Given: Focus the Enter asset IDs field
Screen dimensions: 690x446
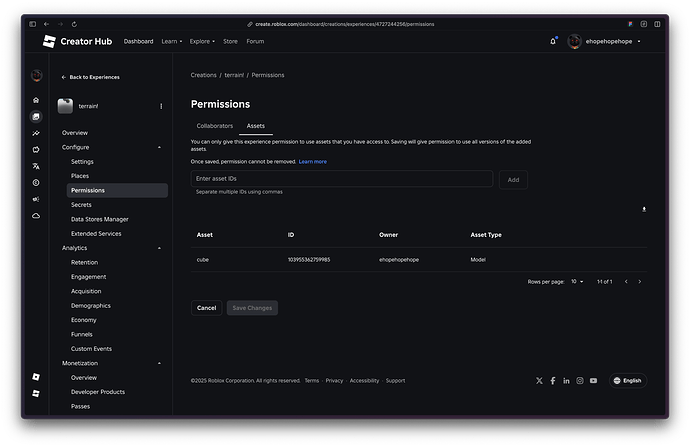Looking at the screenshot, I should pyautogui.click(x=342, y=179).
